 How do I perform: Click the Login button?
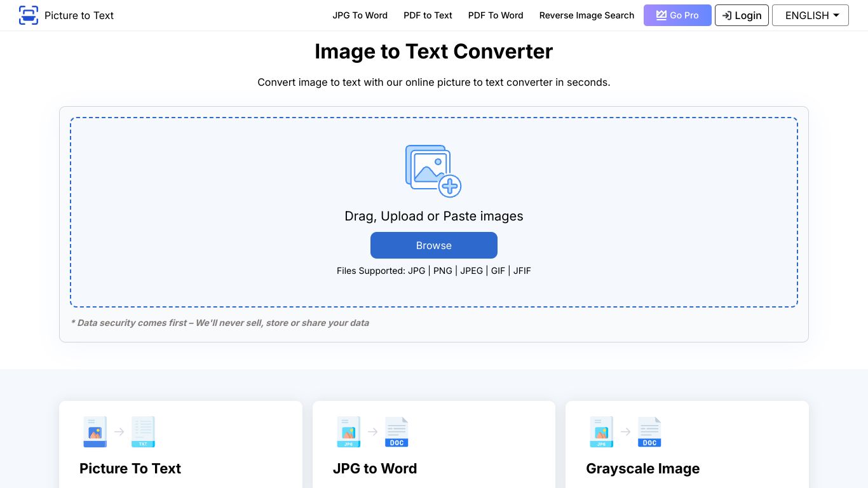click(742, 15)
